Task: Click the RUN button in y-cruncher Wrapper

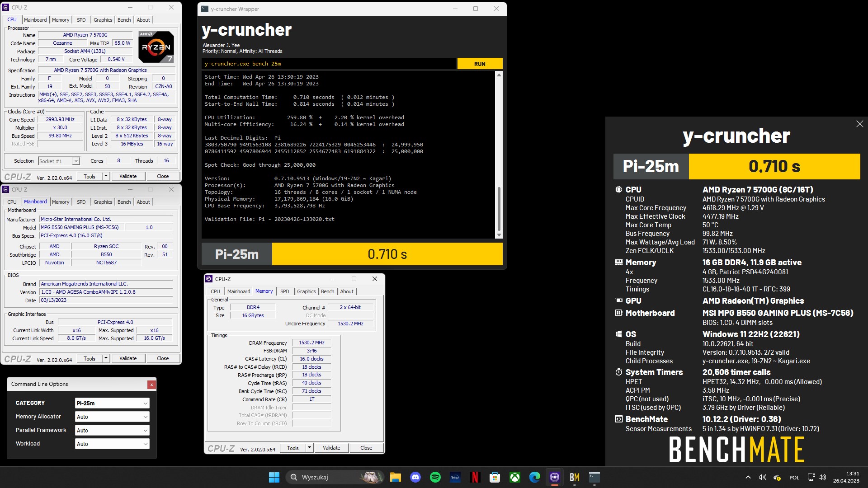Action: click(x=480, y=64)
